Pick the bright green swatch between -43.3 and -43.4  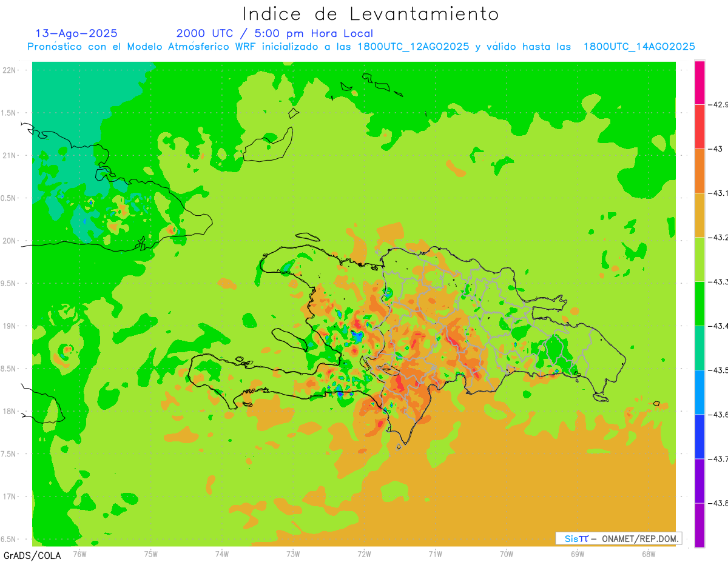tap(699, 303)
